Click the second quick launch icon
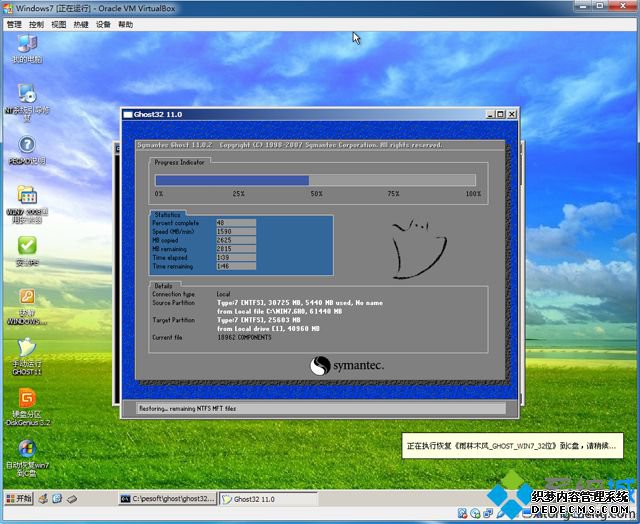640x524 pixels. click(57, 499)
